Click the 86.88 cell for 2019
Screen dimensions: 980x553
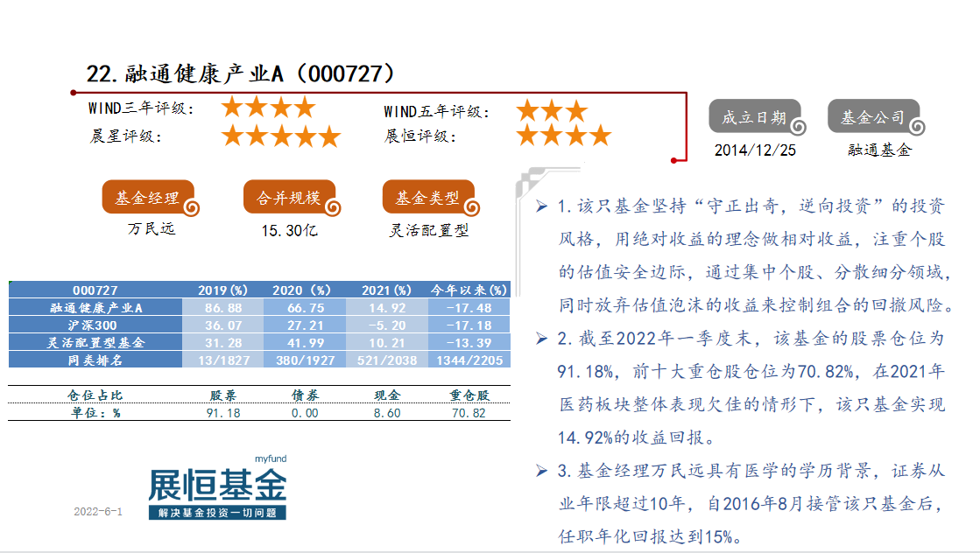click(222, 308)
